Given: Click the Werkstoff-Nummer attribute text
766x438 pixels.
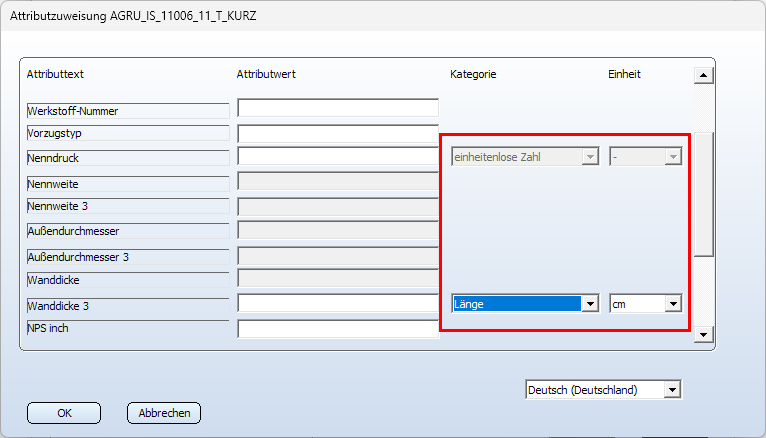Looking at the screenshot, I should coord(128,111).
